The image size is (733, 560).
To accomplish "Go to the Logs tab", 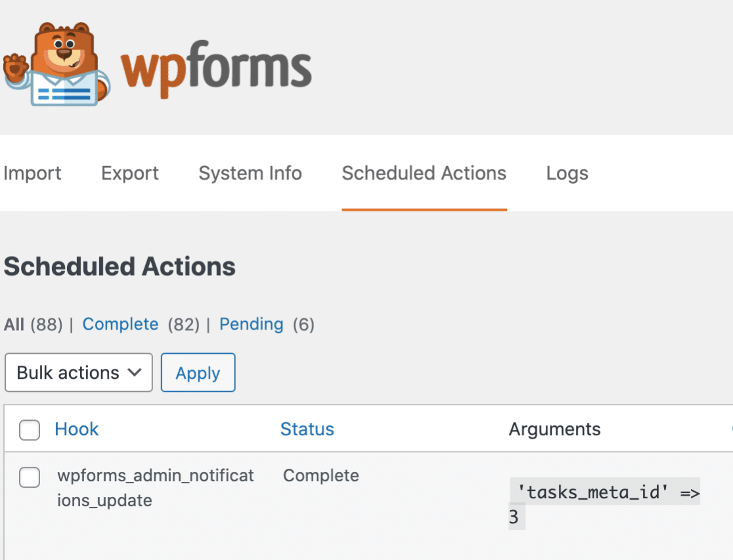I will tap(567, 173).
